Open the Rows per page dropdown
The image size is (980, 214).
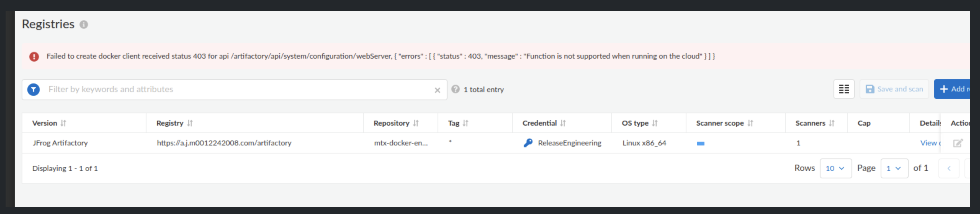coord(835,168)
